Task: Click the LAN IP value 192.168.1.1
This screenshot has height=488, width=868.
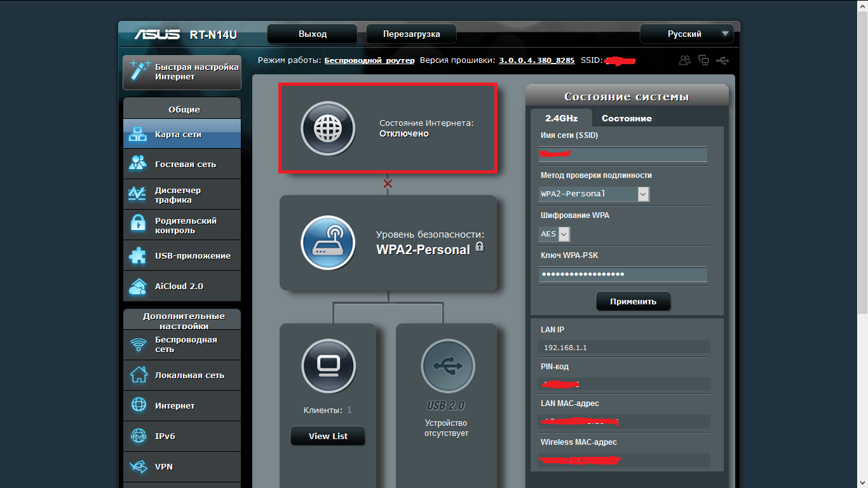Action: tap(566, 348)
